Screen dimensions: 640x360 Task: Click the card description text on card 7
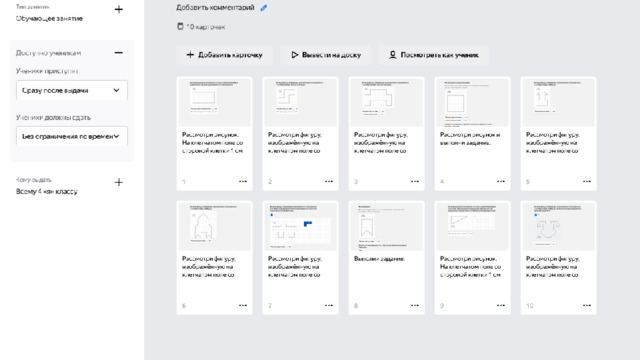[295, 267]
